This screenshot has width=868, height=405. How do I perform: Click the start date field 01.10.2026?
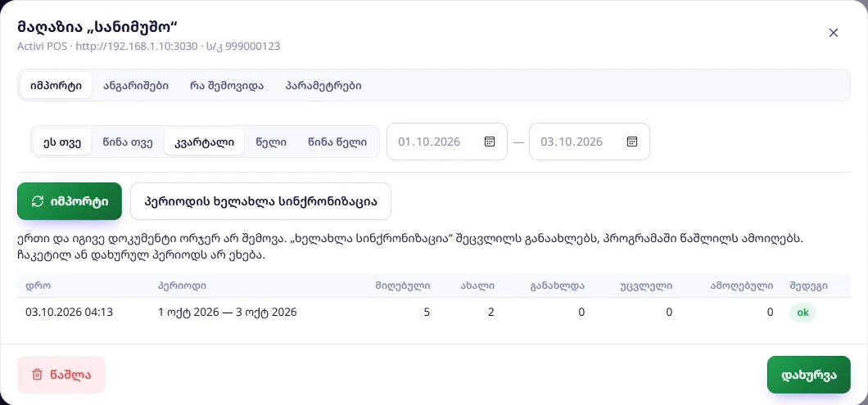pos(447,142)
